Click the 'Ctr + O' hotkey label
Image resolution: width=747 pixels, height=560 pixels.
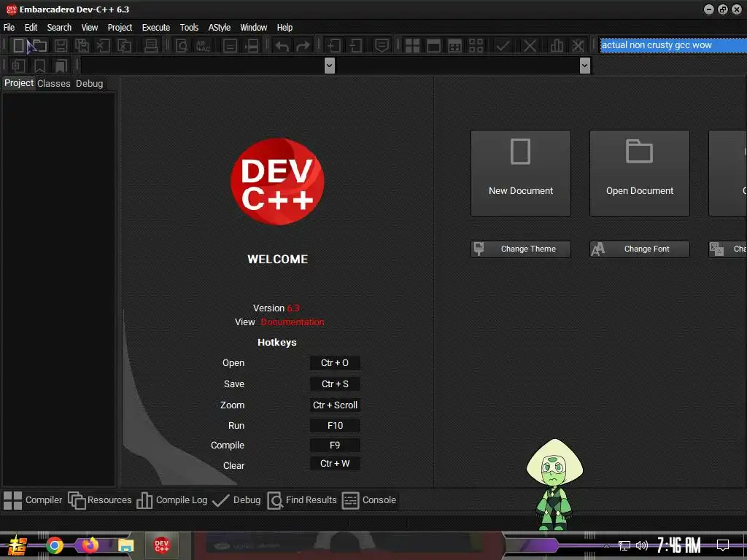pos(335,363)
